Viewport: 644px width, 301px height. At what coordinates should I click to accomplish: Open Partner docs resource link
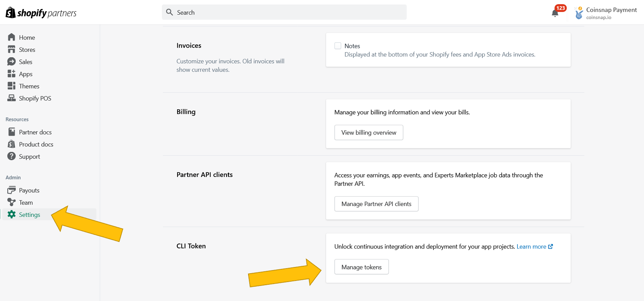(x=35, y=132)
